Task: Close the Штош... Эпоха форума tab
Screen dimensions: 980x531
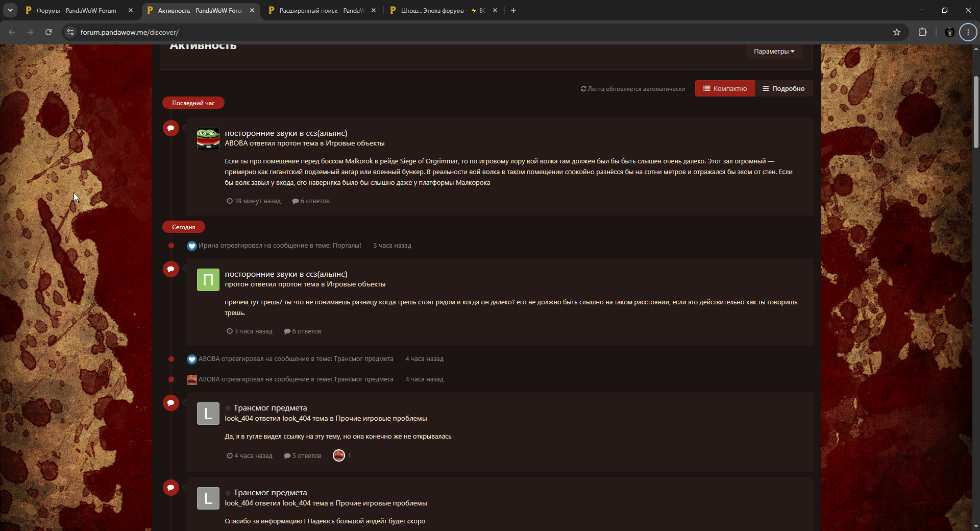Action: 495,10
